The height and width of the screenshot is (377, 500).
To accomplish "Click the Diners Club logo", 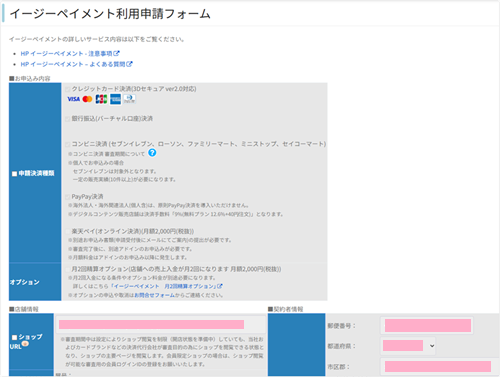I will (129, 99).
